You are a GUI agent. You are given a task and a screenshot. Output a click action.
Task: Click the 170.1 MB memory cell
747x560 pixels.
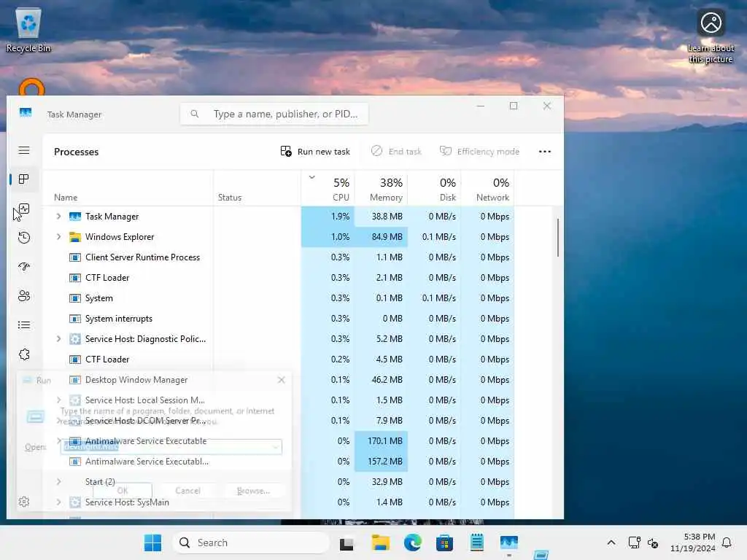coord(381,441)
